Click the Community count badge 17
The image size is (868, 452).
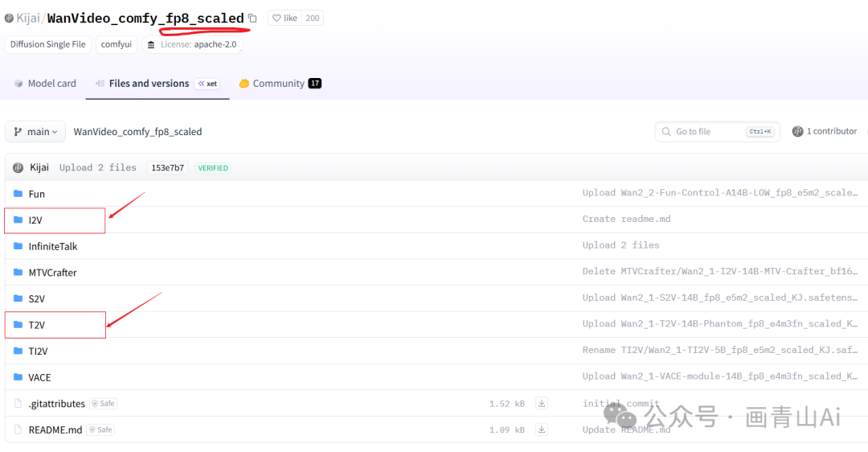click(315, 84)
